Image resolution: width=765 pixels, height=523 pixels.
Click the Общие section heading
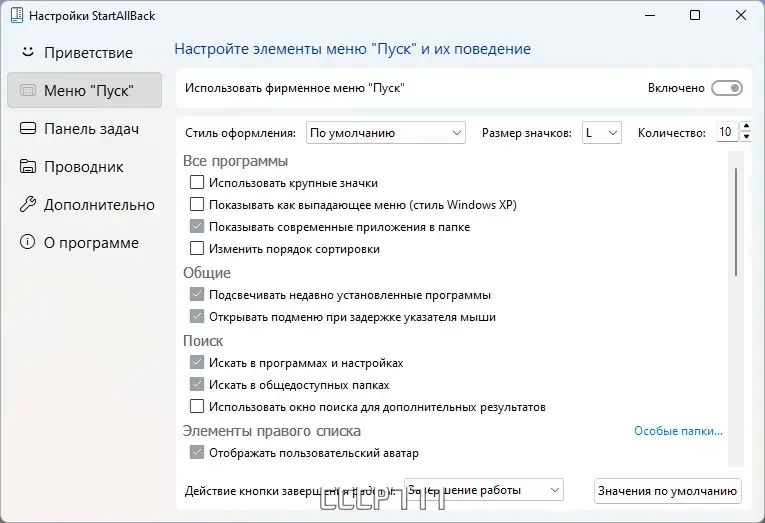[x=207, y=273]
